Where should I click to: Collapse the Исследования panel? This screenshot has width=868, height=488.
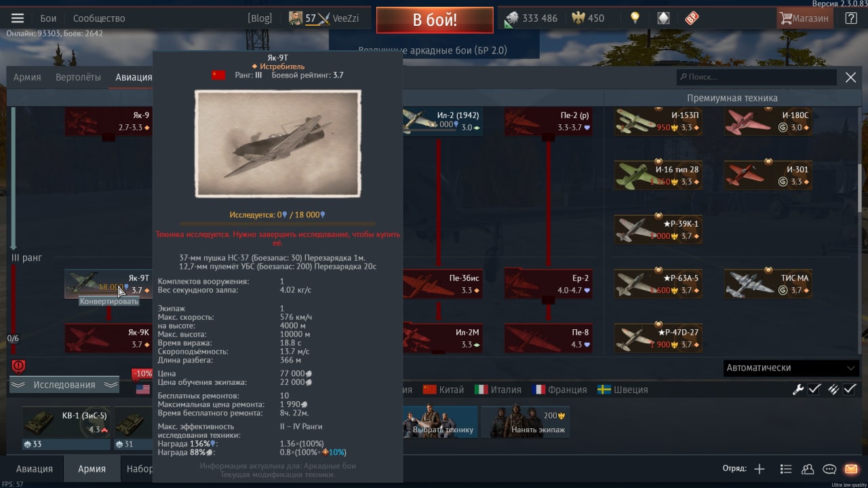pos(64,385)
